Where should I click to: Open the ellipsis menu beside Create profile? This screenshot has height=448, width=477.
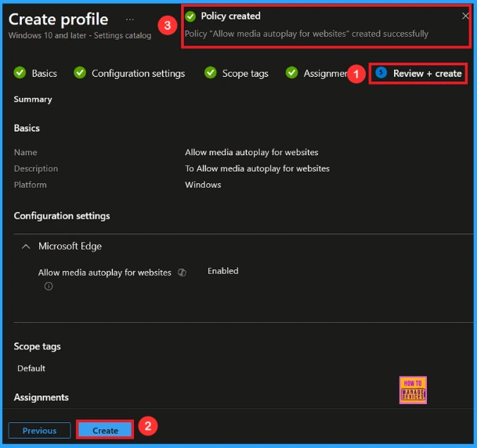[x=129, y=20]
